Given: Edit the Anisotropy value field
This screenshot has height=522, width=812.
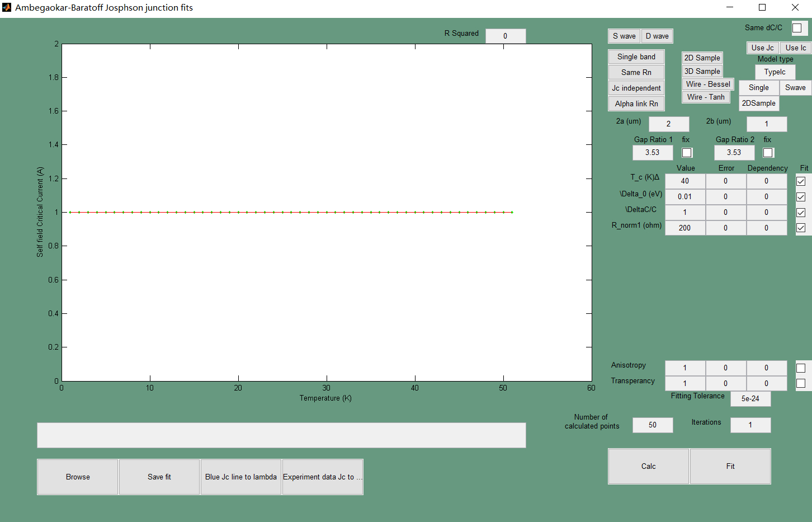Looking at the screenshot, I should 685,368.
